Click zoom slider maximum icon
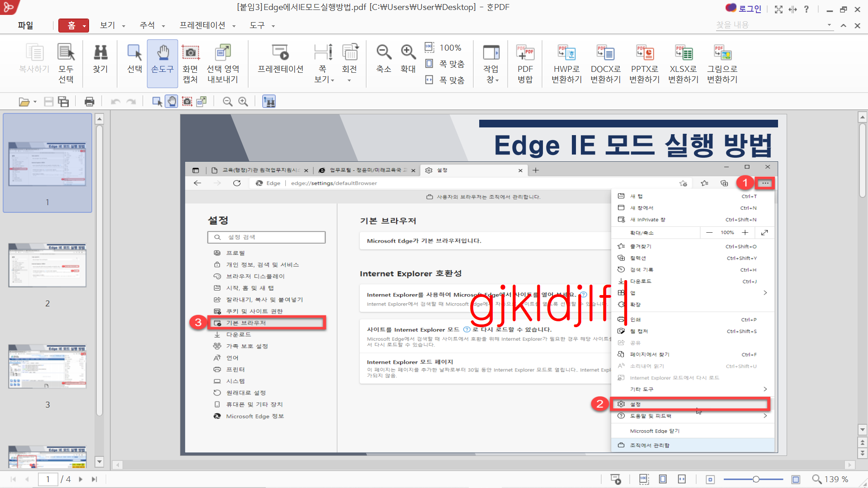868x488 pixels. [x=796, y=479]
